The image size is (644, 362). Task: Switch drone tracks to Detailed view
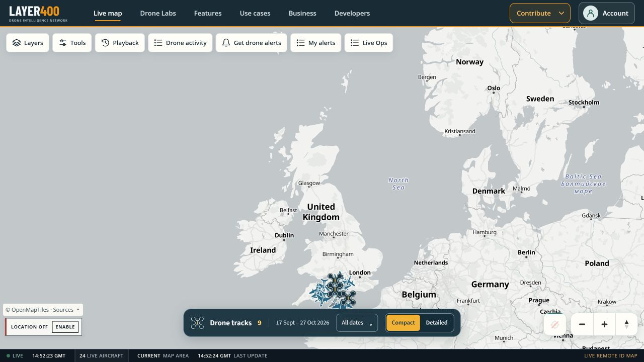(x=437, y=323)
